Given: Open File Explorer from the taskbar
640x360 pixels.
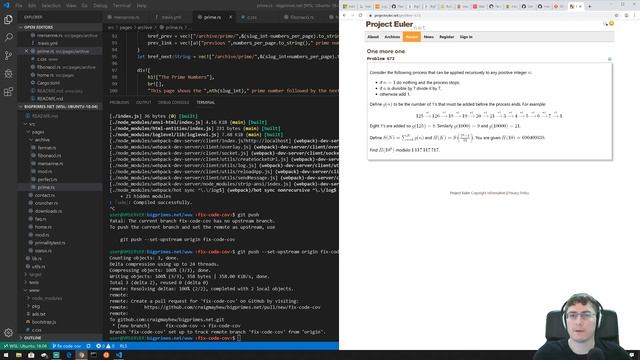Looking at the screenshot, I should point(18,355).
